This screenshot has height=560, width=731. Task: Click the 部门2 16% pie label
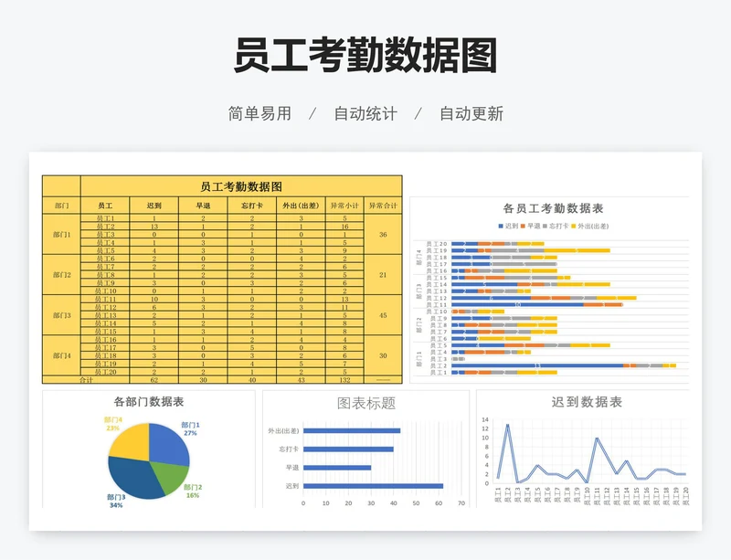193,491
